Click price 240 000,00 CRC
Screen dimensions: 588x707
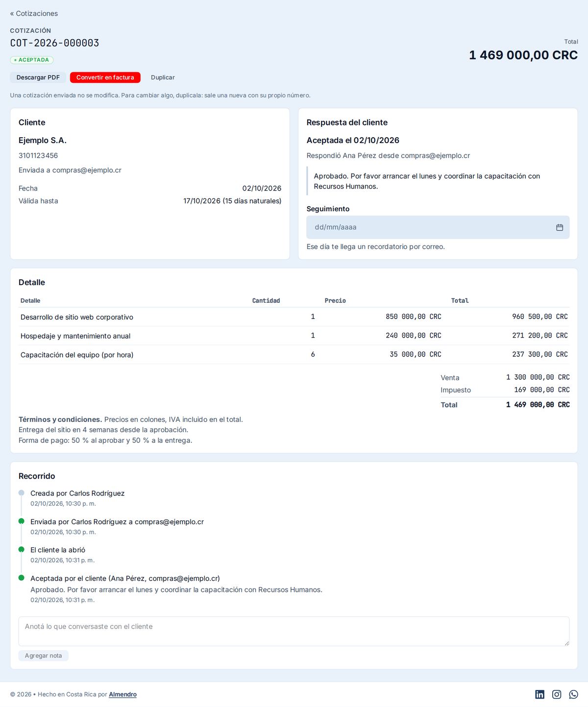(x=414, y=336)
